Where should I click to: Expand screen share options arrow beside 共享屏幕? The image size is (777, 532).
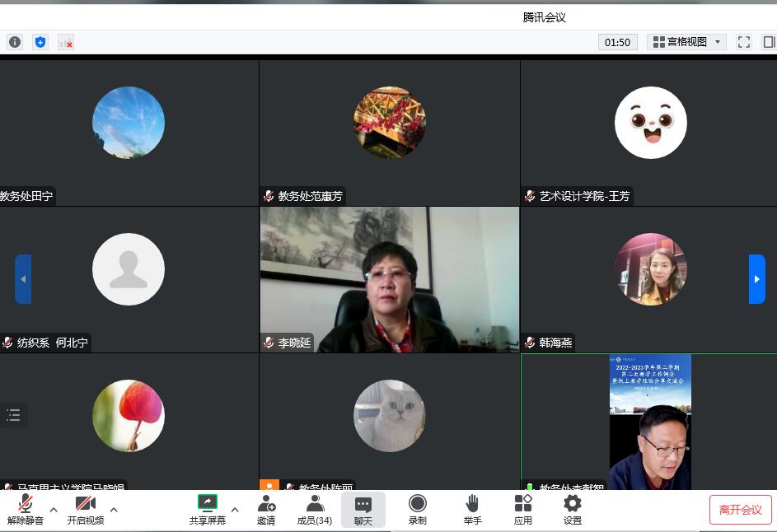[235, 510]
